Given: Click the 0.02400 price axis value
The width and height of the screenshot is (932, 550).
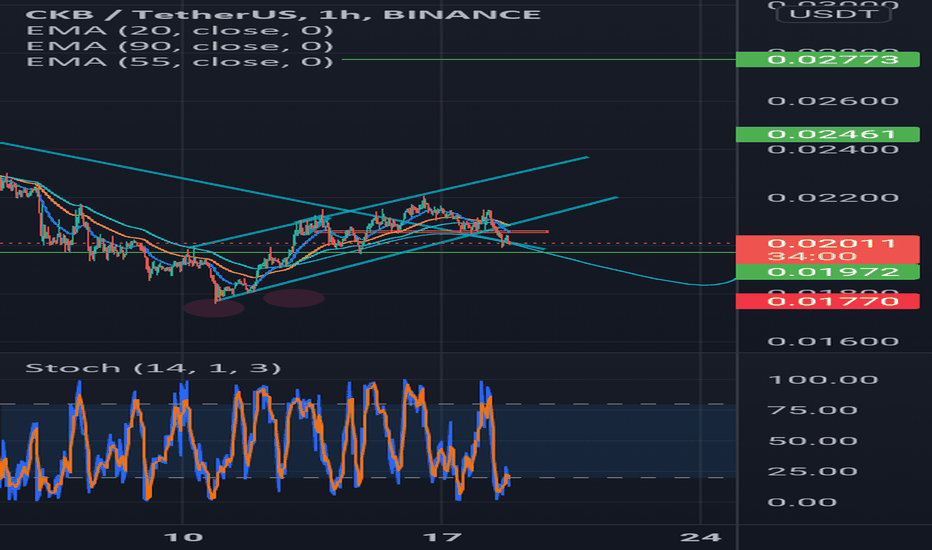Looking at the screenshot, I should [x=833, y=149].
